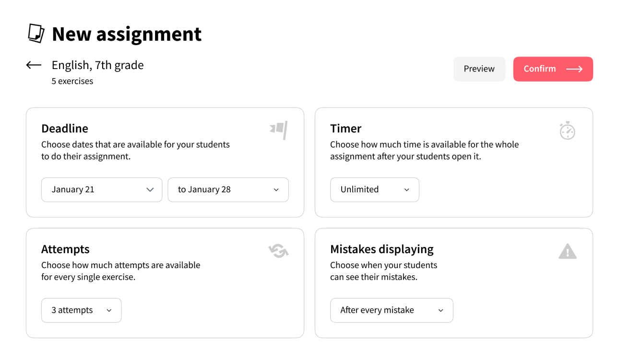Click the assignment notes icon beside title
Screen dimensions: 619x364
[x=36, y=34]
